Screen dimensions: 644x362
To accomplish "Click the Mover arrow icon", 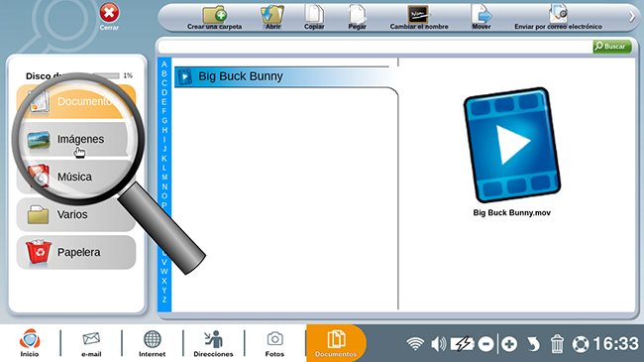I will click(x=482, y=14).
